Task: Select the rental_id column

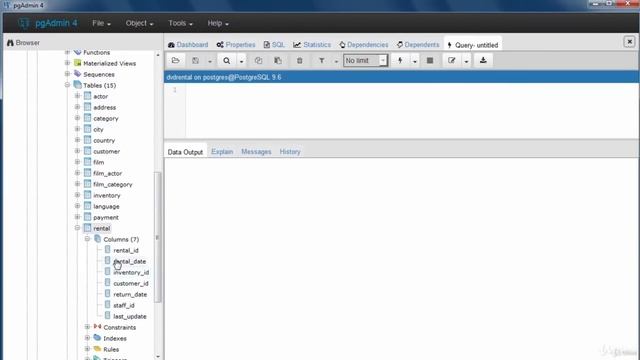Action: [126, 250]
